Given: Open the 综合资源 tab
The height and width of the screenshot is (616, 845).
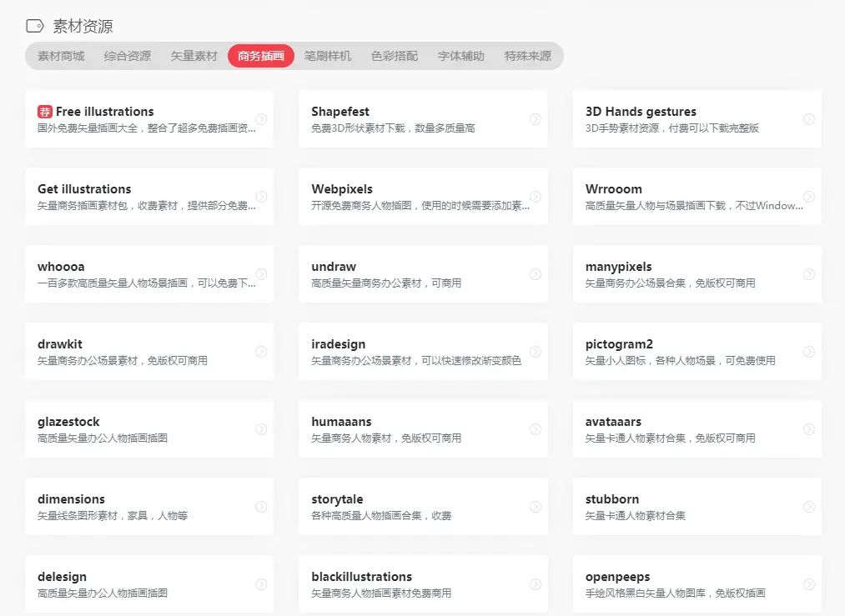Looking at the screenshot, I should (128, 57).
